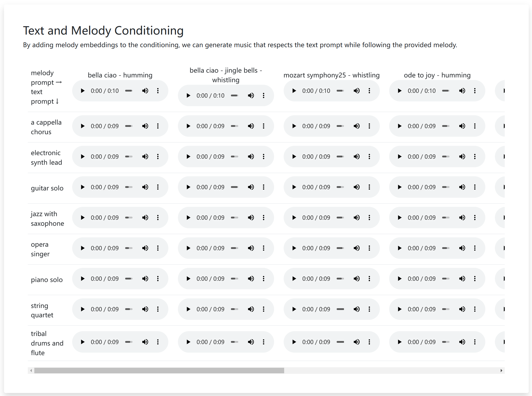Open options menu for guitar solo jingle bells audio

tap(264, 187)
